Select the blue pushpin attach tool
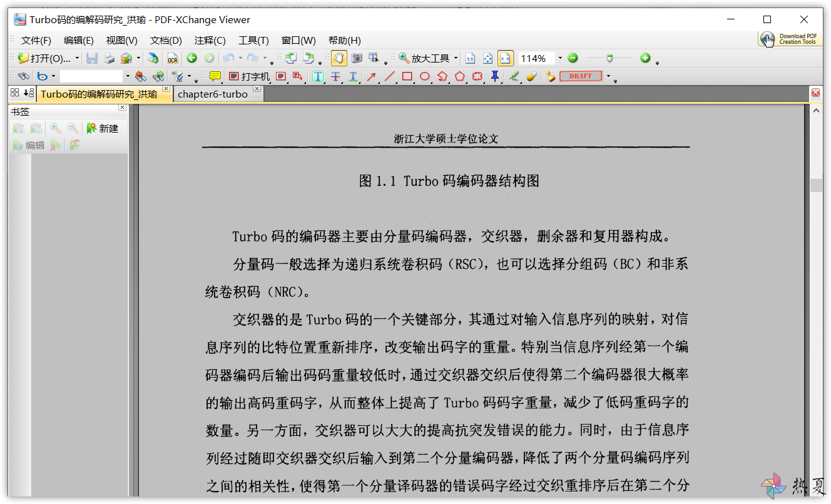This screenshot has height=504, width=831. [494, 76]
